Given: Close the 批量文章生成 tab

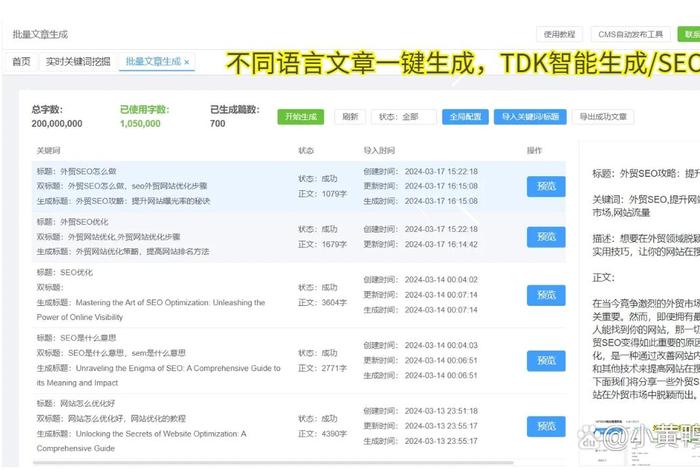Looking at the screenshot, I should tap(187, 62).
